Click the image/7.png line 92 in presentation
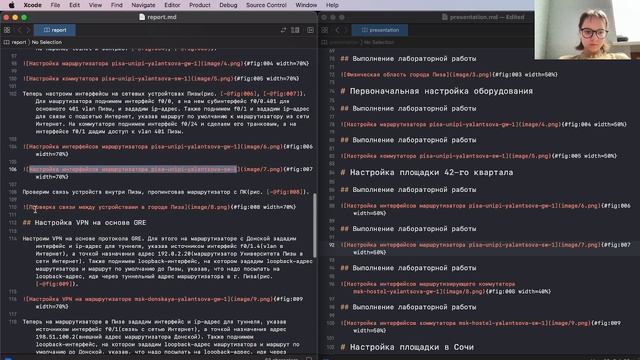 click(x=486, y=249)
